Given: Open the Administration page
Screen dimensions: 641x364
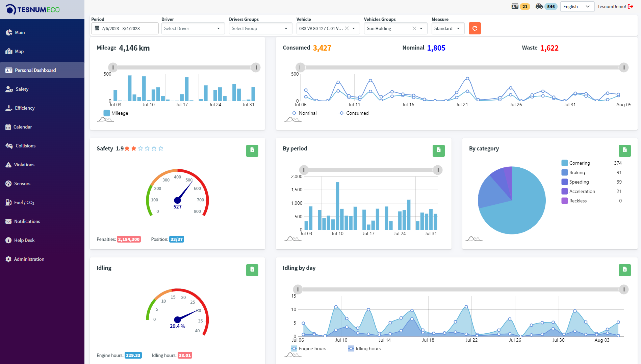Looking at the screenshot, I should (x=29, y=259).
